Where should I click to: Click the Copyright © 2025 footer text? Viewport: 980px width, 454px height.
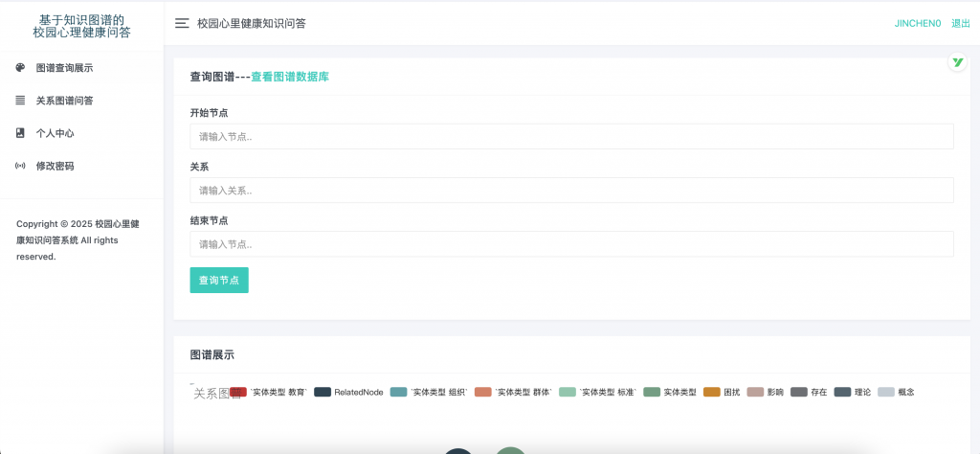pos(78,240)
